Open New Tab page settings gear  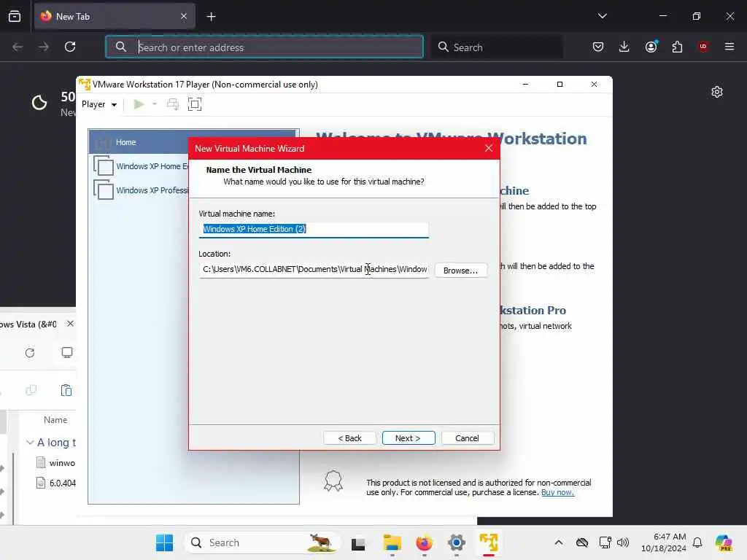click(x=717, y=92)
